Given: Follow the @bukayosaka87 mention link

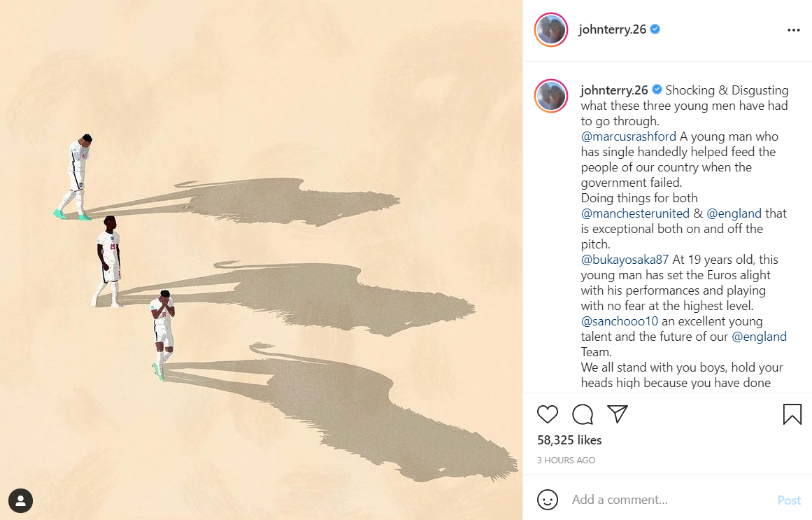Looking at the screenshot, I should [625, 259].
